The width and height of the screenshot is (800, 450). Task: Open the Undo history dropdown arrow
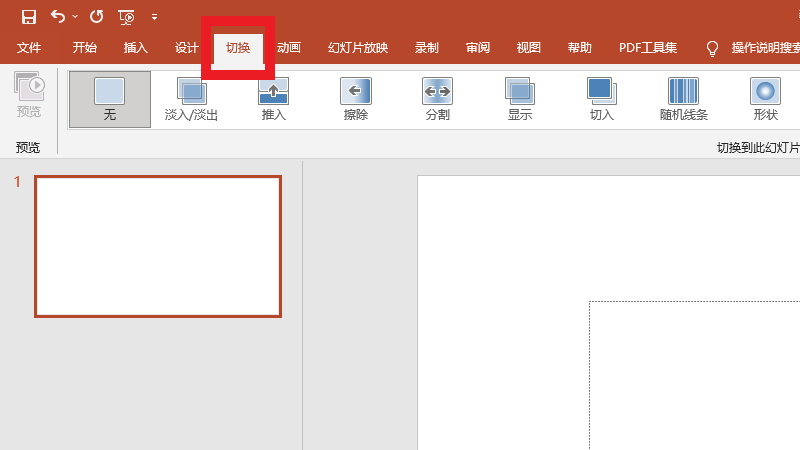[75, 17]
